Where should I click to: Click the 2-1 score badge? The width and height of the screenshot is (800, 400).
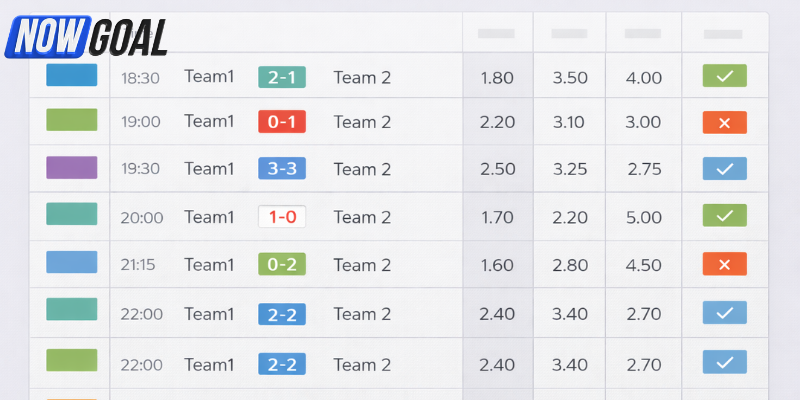tap(281, 77)
